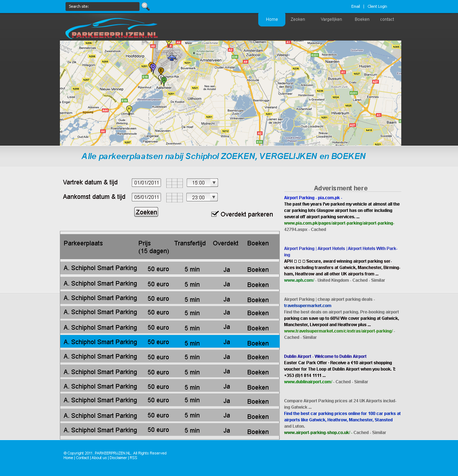Screen dimensions: 458x476
Task: Open calendar picker for Vartrek datum
Action: coord(174,183)
